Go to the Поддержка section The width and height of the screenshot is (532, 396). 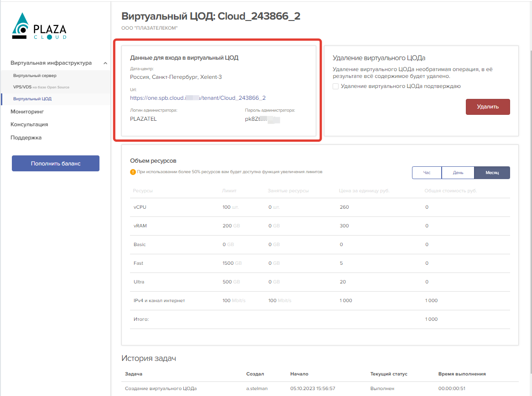tap(26, 138)
